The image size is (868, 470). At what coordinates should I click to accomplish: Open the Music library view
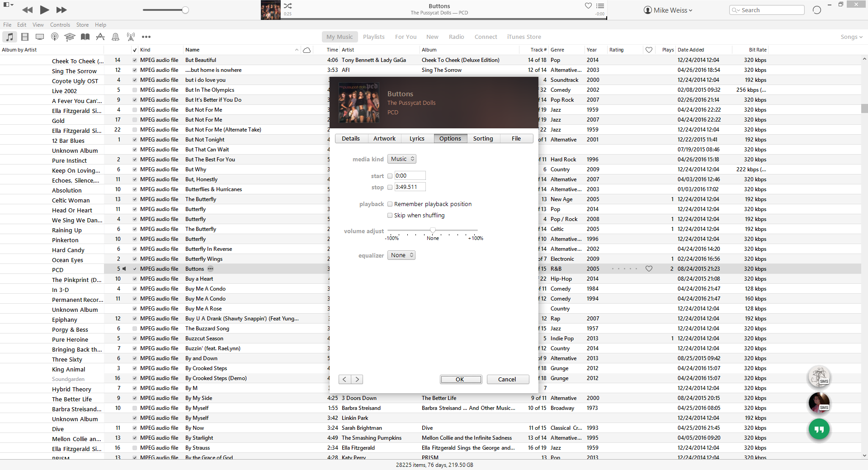pos(10,37)
